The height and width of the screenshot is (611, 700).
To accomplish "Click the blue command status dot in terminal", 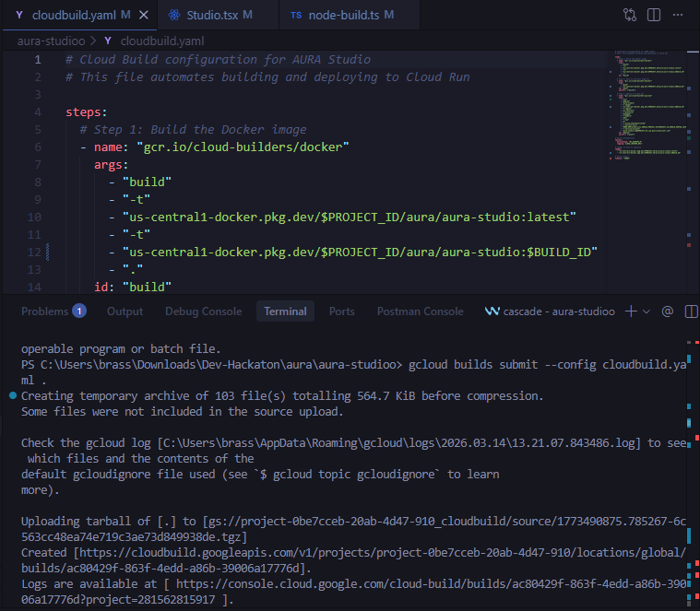I will tap(13, 395).
